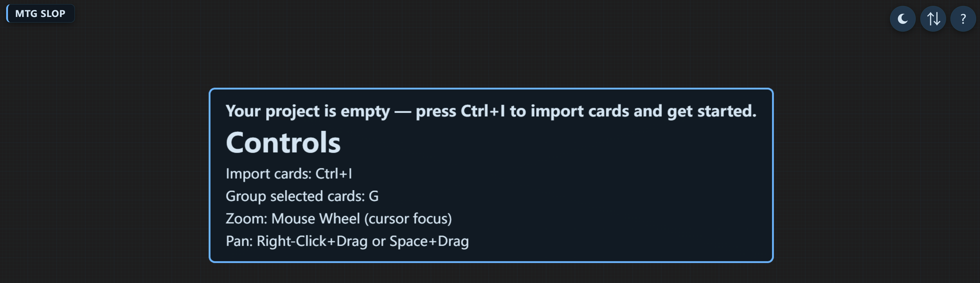
Task: Open help with the question mark icon
Action: 963,18
